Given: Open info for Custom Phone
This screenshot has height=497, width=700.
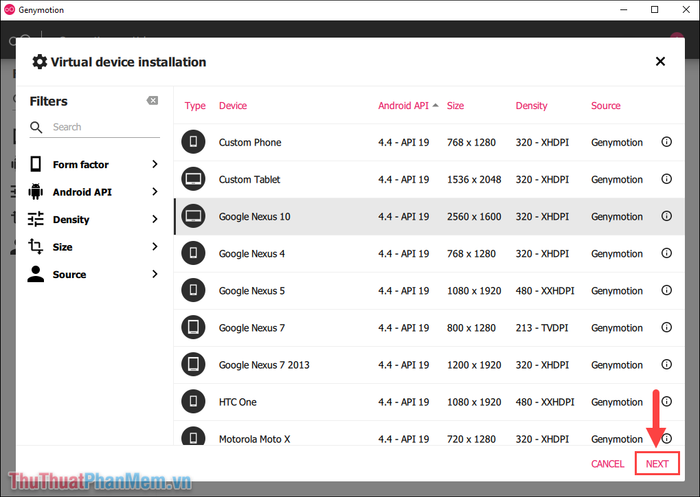Looking at the screenshot, I should tap(666, 142).
